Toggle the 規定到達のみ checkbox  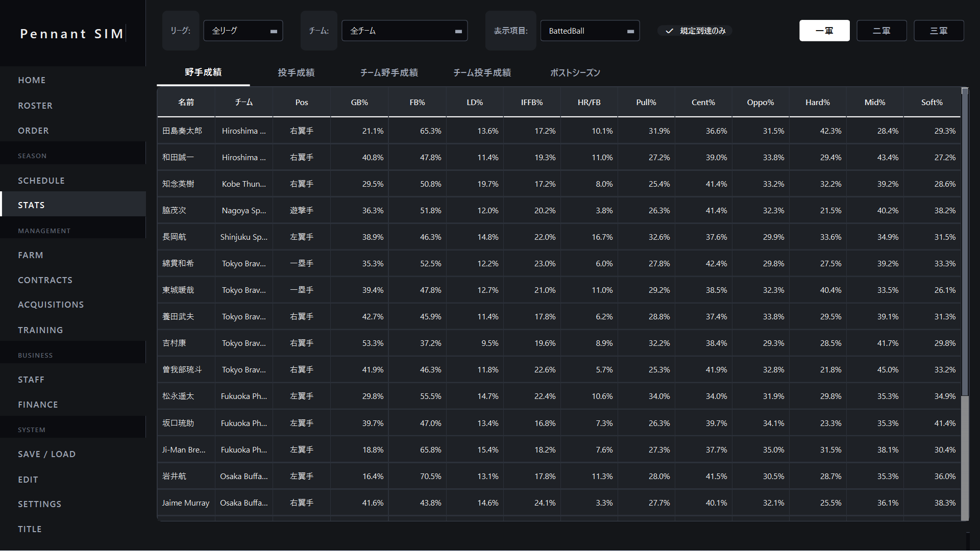click(x=669, y=31)
